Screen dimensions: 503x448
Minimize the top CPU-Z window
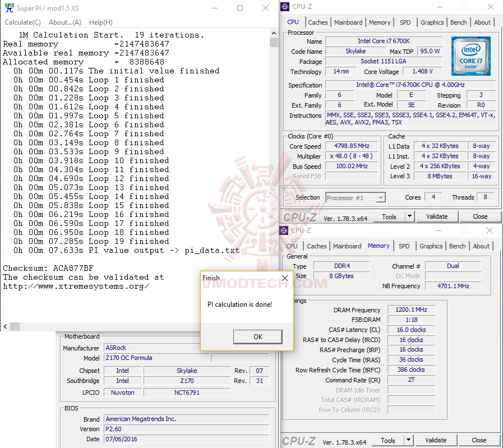(440, 7)
